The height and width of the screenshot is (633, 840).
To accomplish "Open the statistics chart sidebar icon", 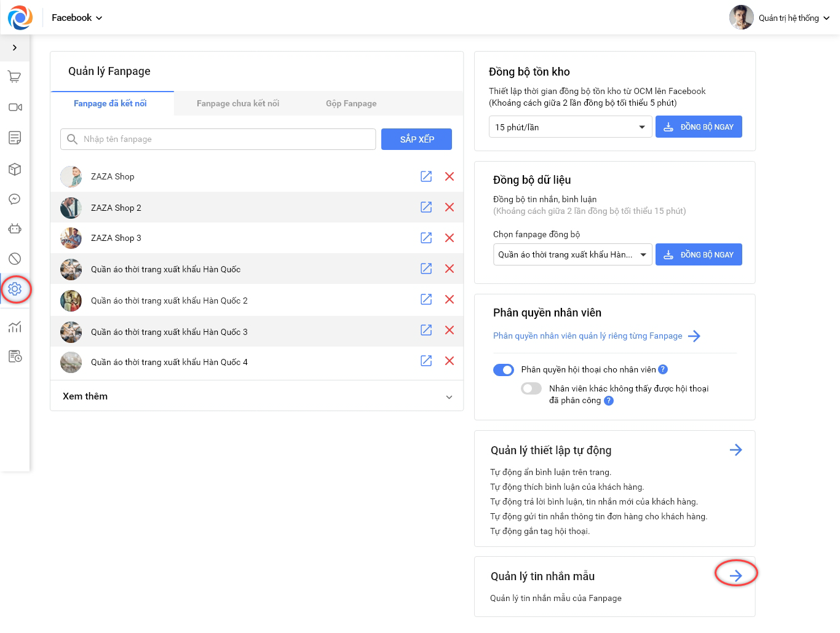I will click(x=15, y=326).
